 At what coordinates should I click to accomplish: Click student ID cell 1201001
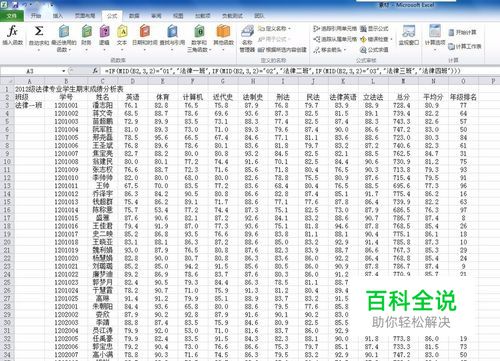pyautogui.click(x=66, y=105)
